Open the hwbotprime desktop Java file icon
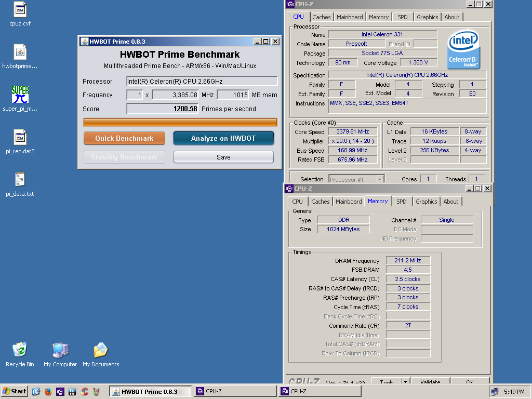The image size is (532, 399). (x=20, y=52)
